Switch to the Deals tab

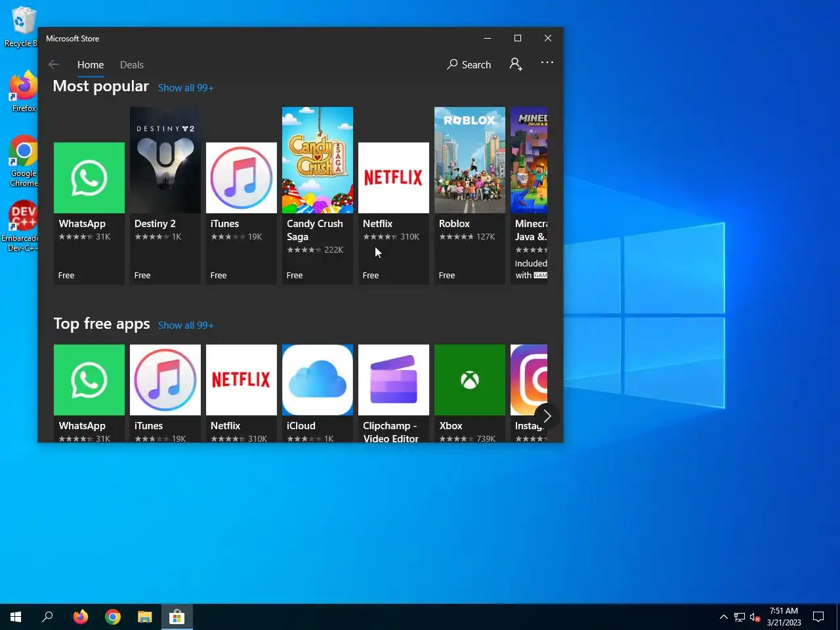click(132, 64)
